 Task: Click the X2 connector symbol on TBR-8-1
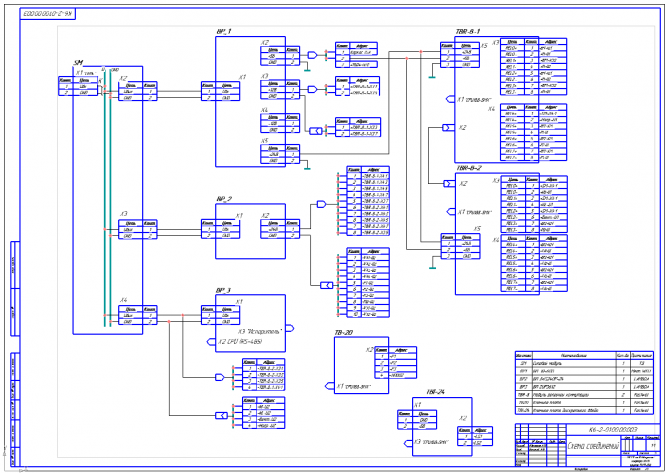[448, 127]
